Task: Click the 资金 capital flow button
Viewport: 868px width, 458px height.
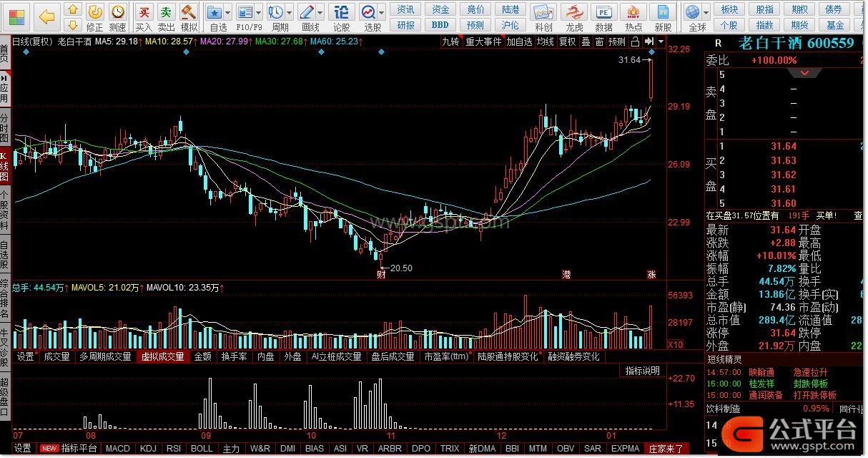Action: [x=440, y=9]
